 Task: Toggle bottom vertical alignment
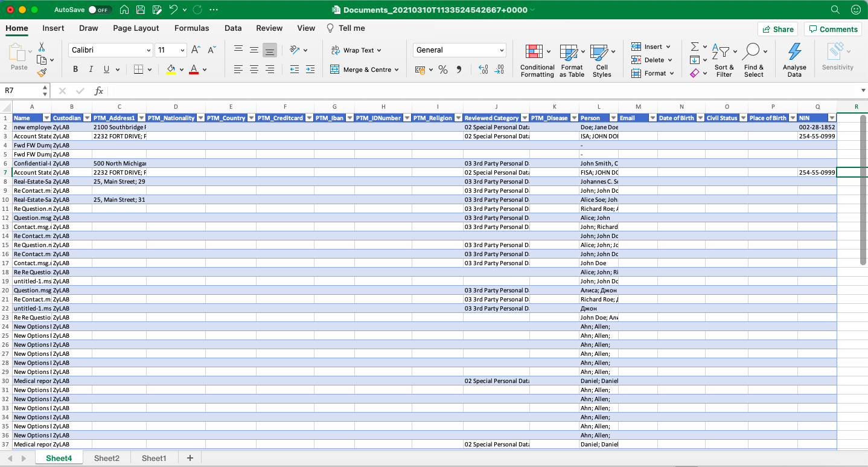click(270, 50)
